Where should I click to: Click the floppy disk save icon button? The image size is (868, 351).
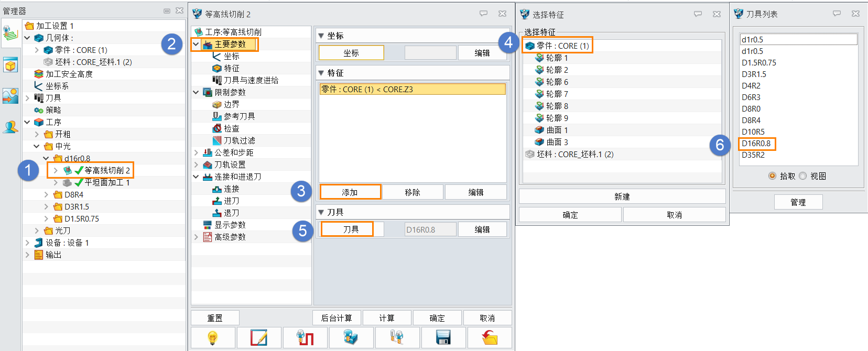[443, 338]
